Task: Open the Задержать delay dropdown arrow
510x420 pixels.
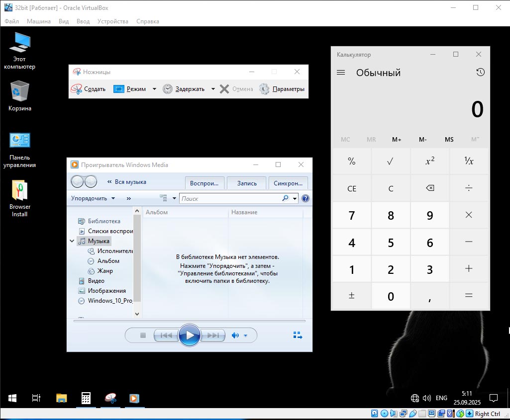Action: pos(213,88)
